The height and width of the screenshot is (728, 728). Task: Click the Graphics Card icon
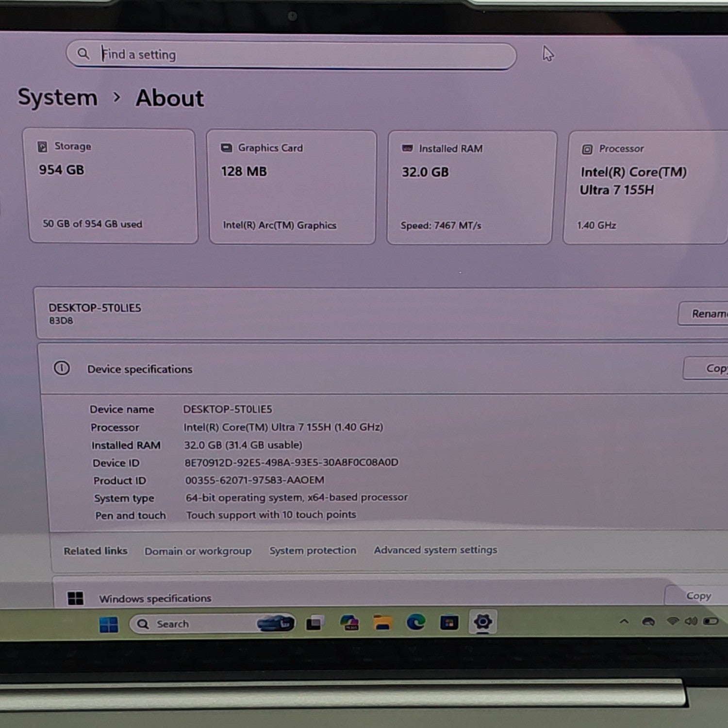226,148
